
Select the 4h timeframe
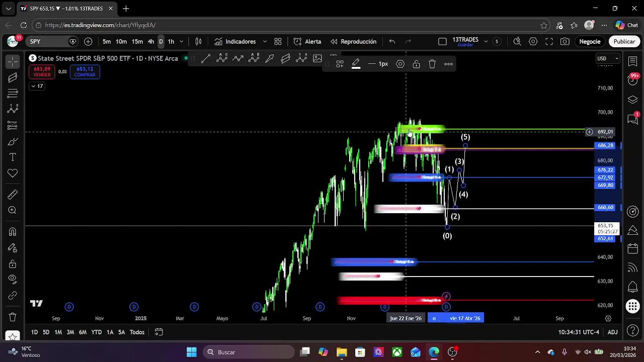coord(151,42)
